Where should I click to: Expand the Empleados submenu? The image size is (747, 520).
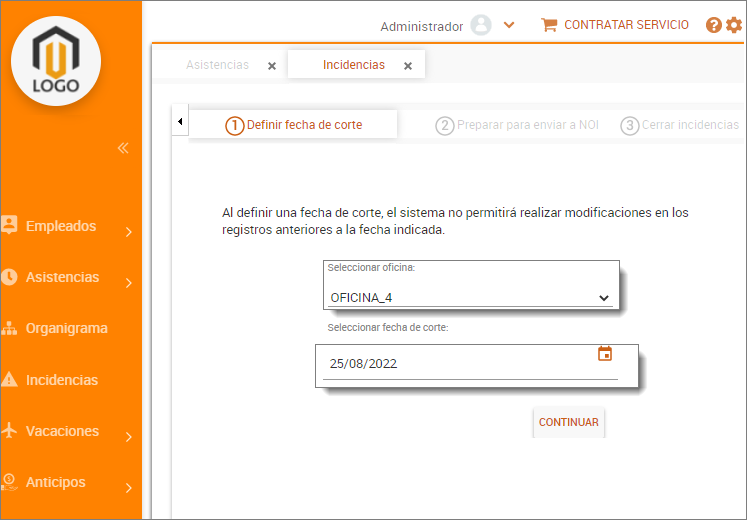[129, 232]
